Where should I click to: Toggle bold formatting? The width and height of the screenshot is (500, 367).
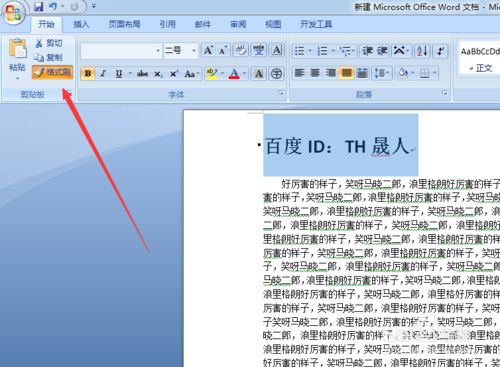[88, 73]
